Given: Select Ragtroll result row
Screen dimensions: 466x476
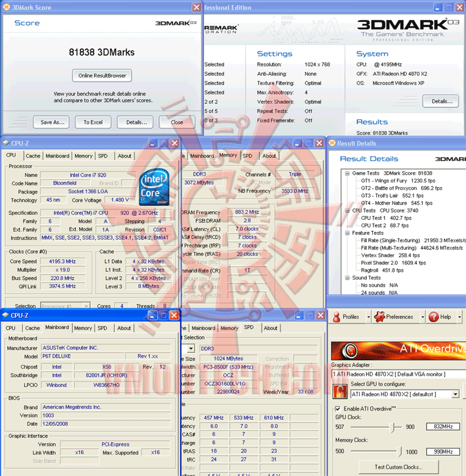Looking at the screenshot, I should [x=382, y=270].
